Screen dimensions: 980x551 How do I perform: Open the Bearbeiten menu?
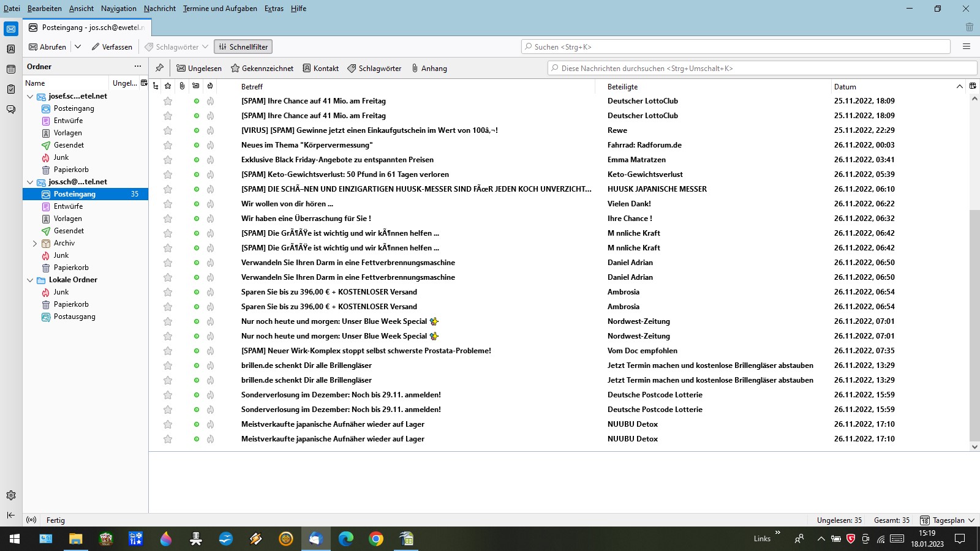click(x=45, y=9)
